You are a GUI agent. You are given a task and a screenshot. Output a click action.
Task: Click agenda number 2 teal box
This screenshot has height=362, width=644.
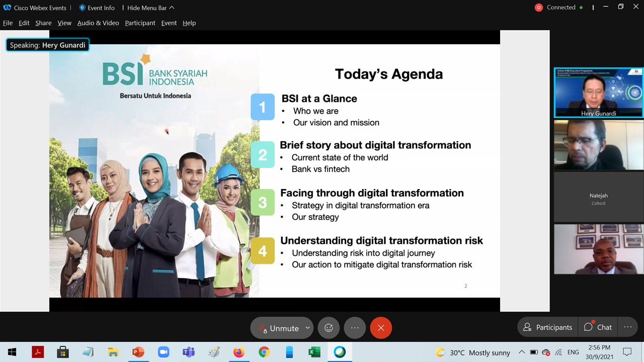click(x=263, y=154)
